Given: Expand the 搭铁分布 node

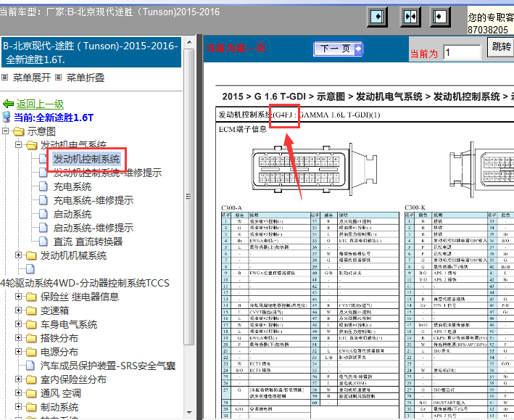Looking at the screenshot, I should [x=19, y=337].
